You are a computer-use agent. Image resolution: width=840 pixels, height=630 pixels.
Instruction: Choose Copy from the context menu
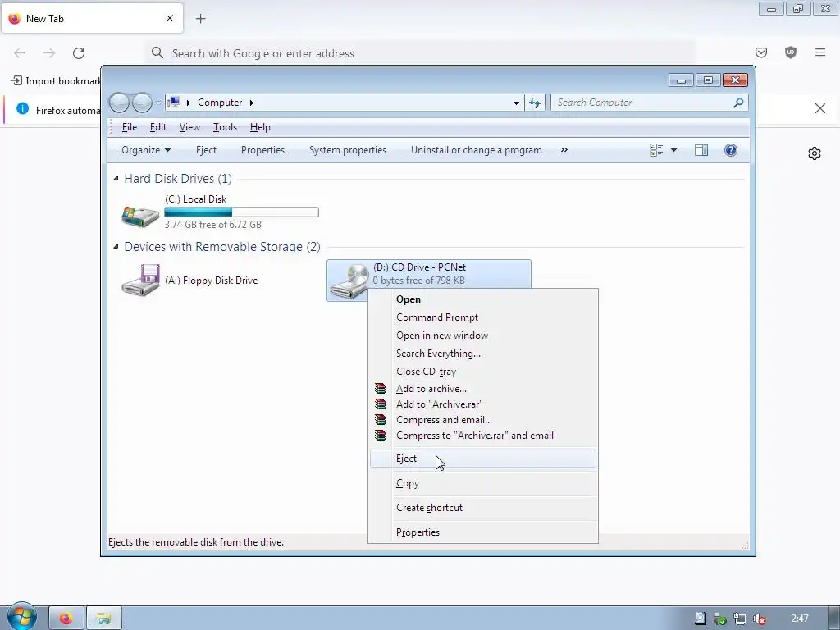coord(482,483)
